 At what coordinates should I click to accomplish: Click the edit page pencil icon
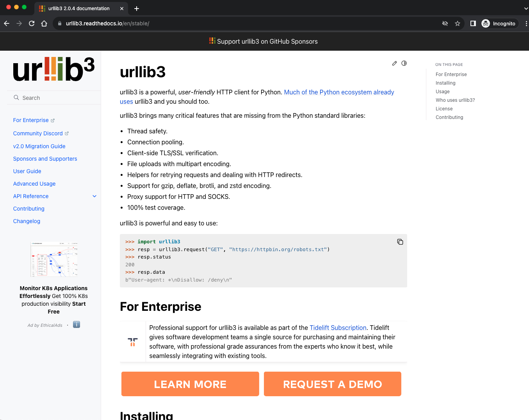[394, 63]
